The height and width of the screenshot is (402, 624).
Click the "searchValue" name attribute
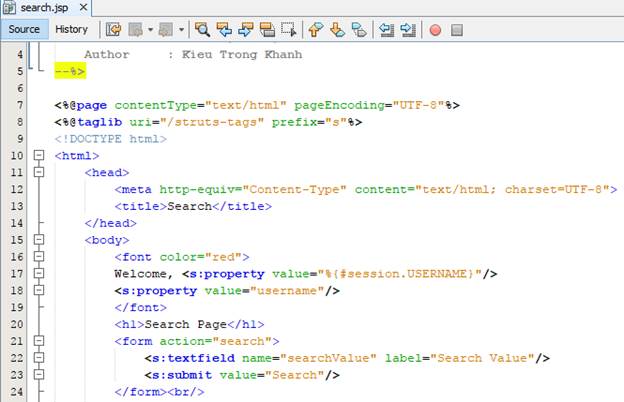click(328, 358)
